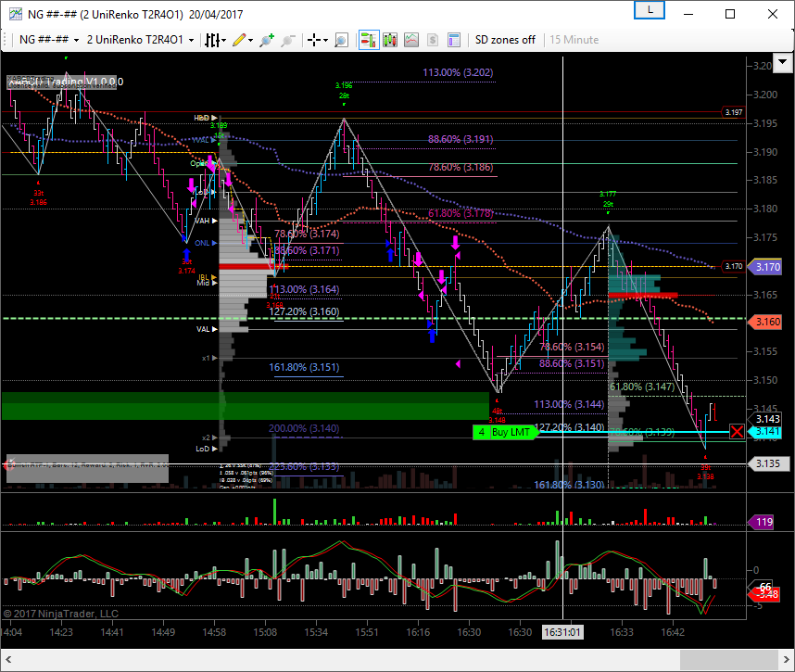This screenshot has width=795, height=672.
Task: Open the Data Series candlestick icon
Action: (x=390, y=40)
